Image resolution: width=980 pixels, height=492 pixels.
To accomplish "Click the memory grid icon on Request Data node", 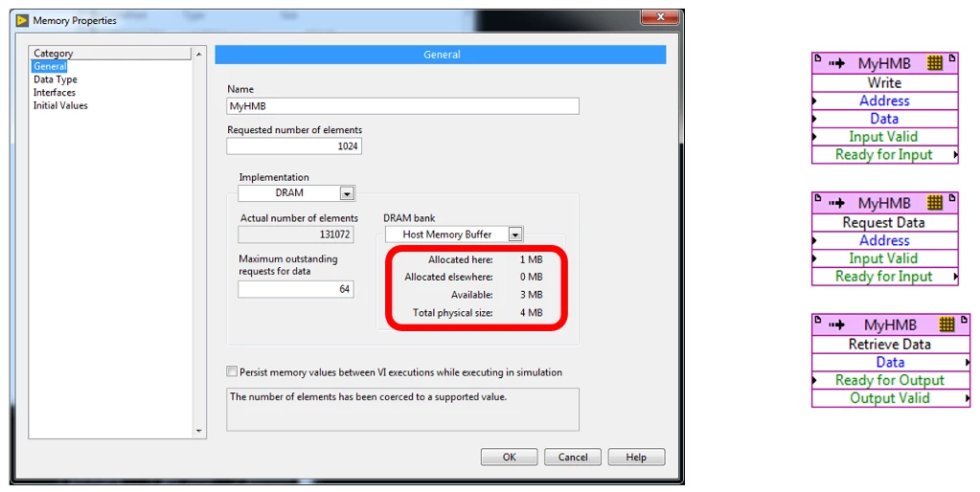I will (935, 204).
